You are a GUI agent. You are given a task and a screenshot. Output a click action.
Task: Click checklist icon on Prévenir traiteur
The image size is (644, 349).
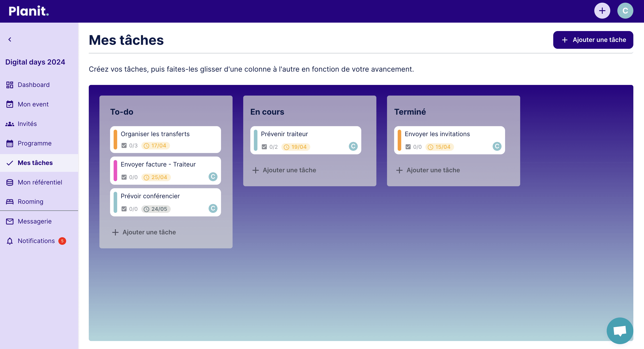pos(264,147)
